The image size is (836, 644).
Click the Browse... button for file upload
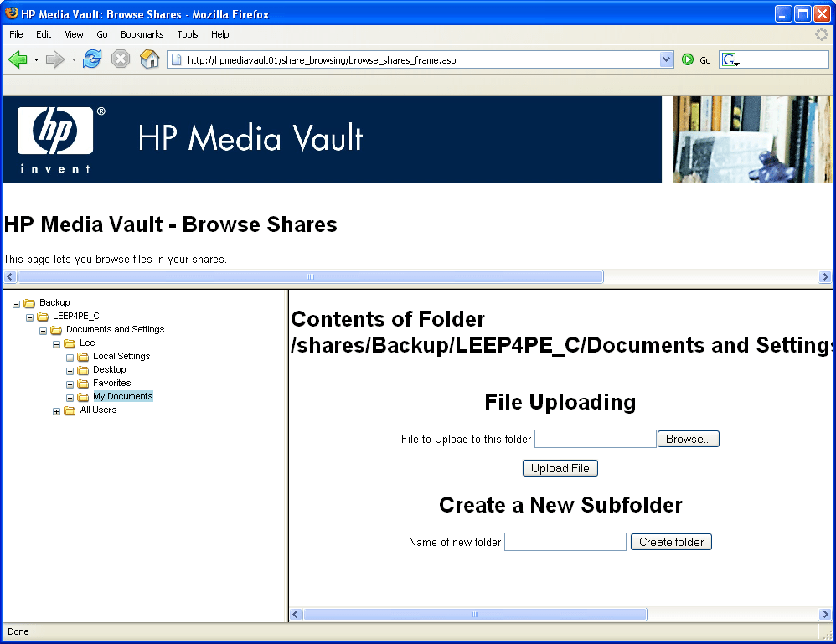click(688, 438)
